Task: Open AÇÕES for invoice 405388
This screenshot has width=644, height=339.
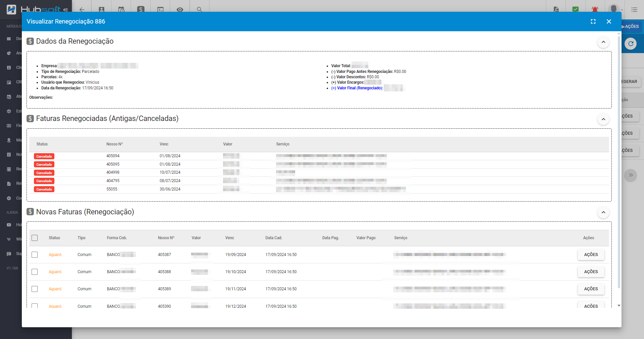Action: tap(591, 272)
